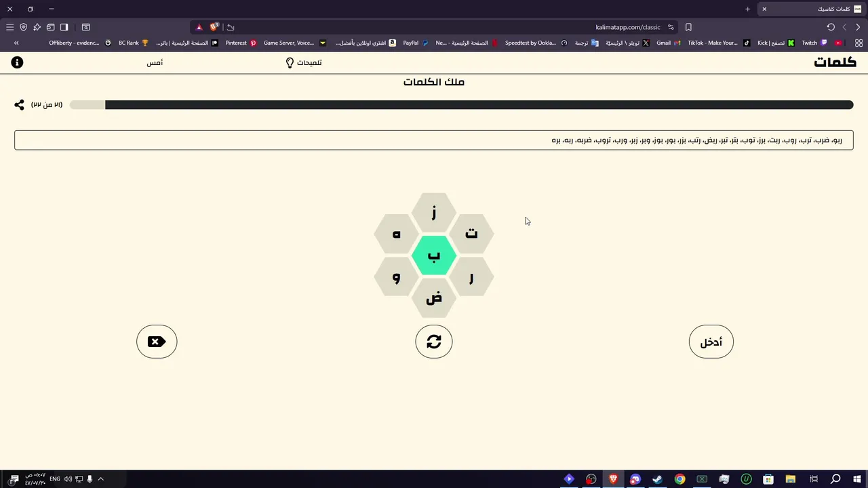The image size is (868, 488).
Task: Open the Pinterest bookmark
Action: pos(241,43)
